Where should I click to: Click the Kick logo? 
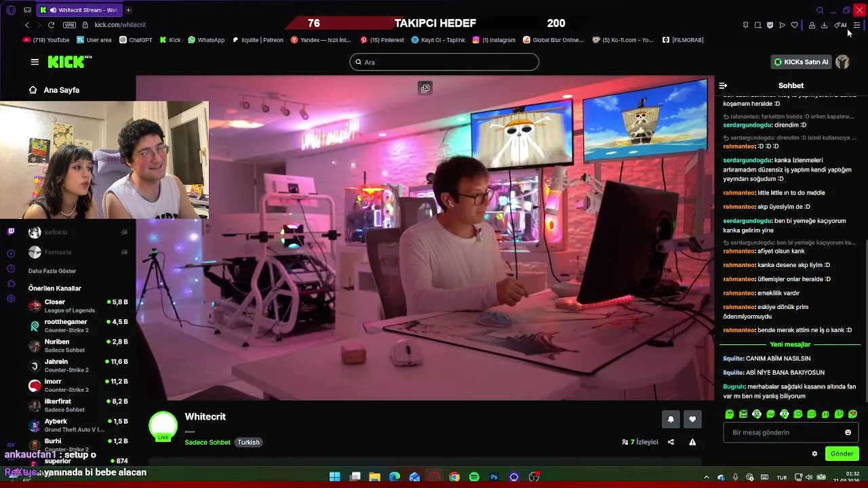point(69,62)
